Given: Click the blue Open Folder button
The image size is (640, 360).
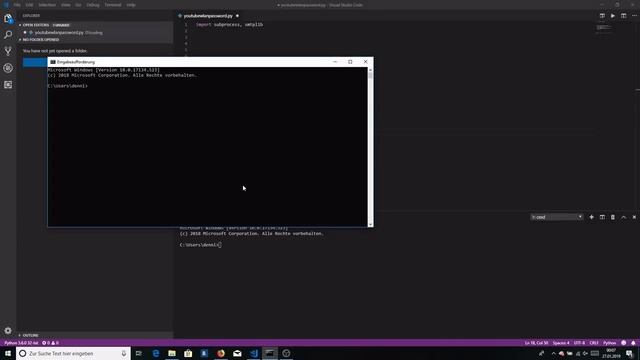Looking at the screenshot, I should click(35, 62).
